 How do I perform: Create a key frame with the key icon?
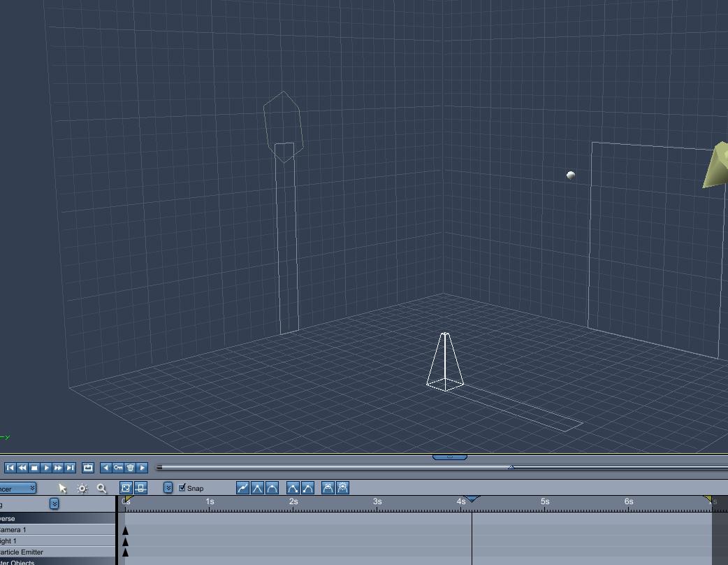[x=118, y=468]
